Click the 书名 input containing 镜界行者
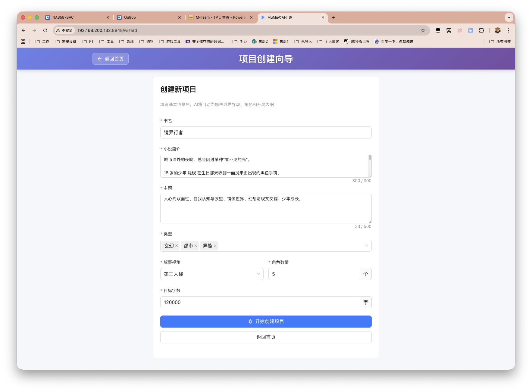This screenshot has width=532, height=392. coord(266,132)
